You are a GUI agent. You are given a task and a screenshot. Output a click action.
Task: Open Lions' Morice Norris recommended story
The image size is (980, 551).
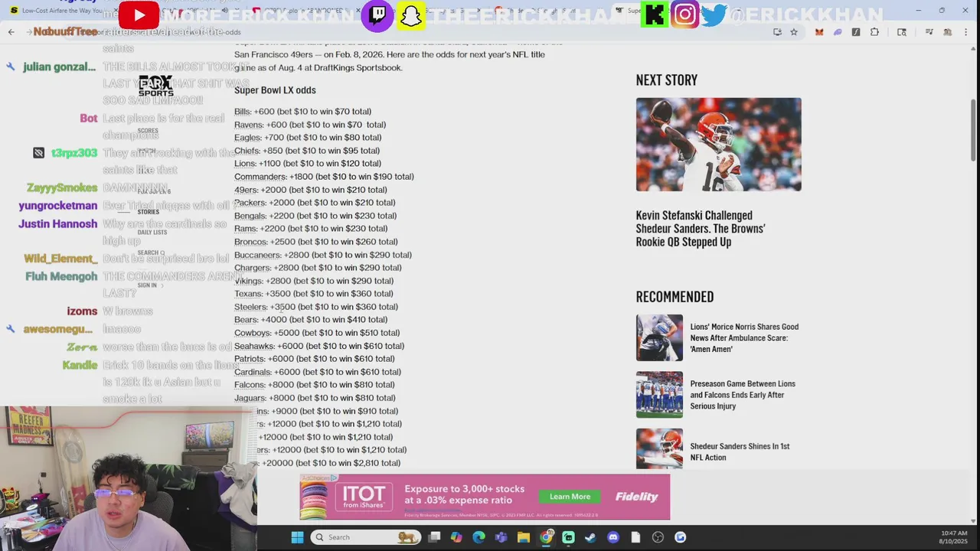(744, 337)
